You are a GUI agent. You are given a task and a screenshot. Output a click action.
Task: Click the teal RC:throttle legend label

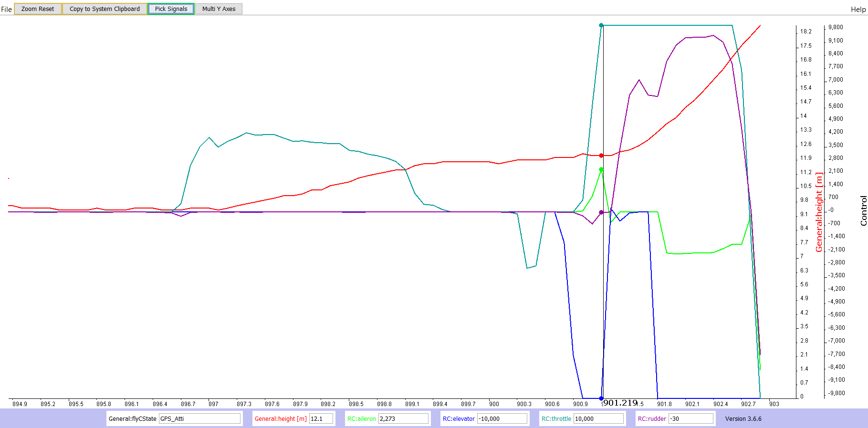tap(556, 418)
